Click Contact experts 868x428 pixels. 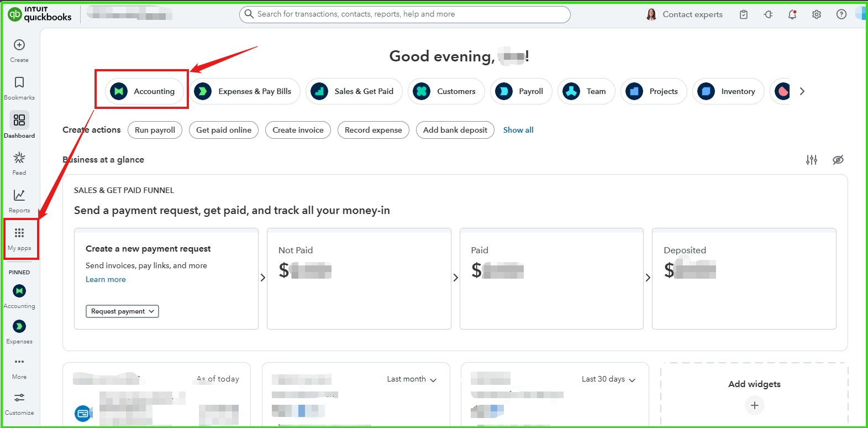click(684, 14)
